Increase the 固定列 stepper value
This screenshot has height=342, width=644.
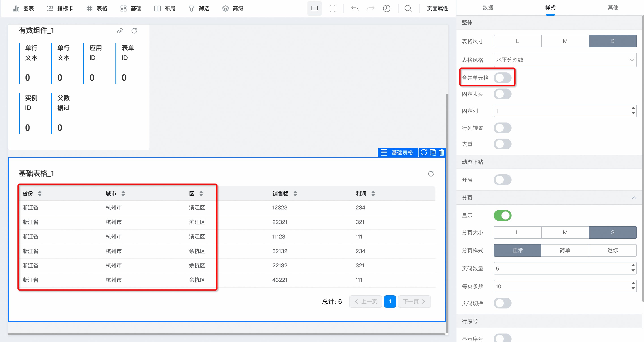click(633, 108)
